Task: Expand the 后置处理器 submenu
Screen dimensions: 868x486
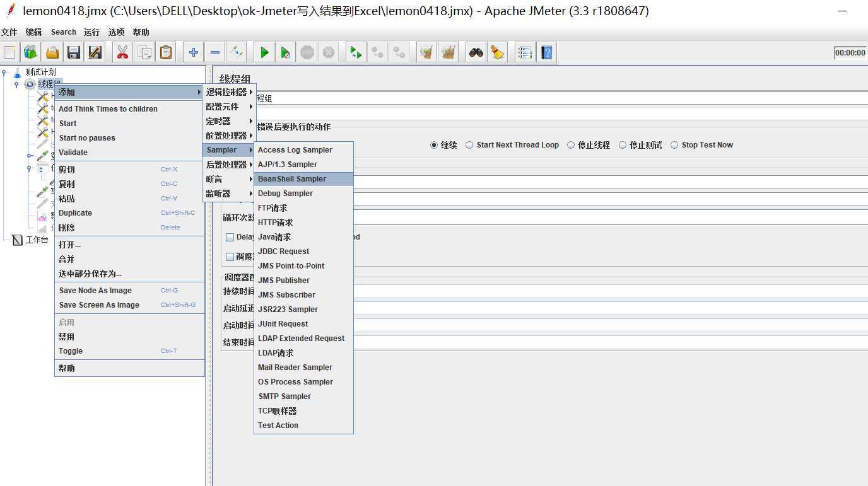Action: point(229,165)
